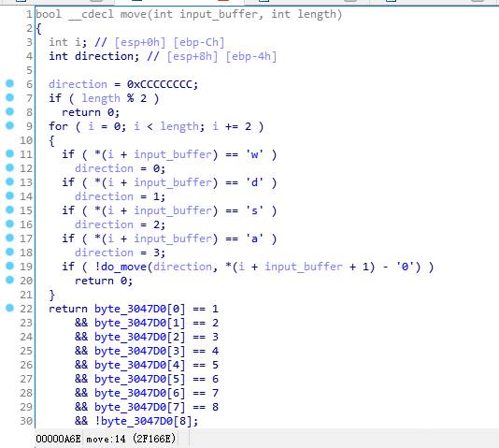Click '[esp+0h]' comment on line 3
Image resolution: width=499 pixels, height=448 pixels.
[140, 42]
